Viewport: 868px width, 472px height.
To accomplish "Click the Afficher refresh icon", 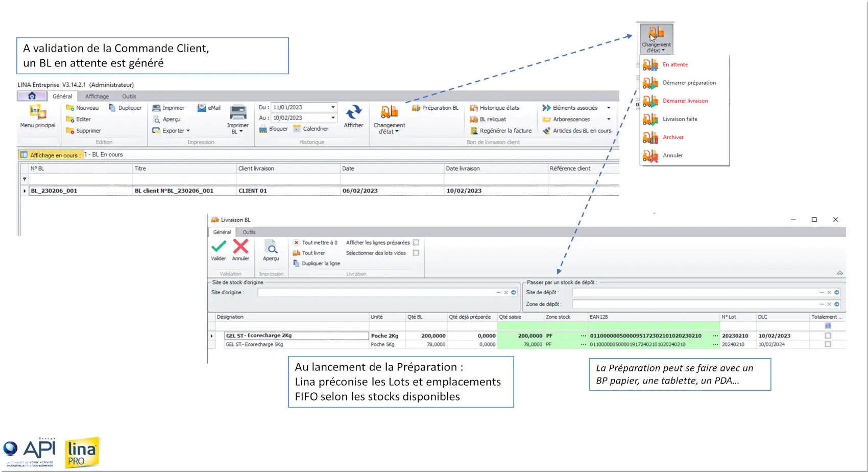I will pyautogui.click(x=353, y=112).
